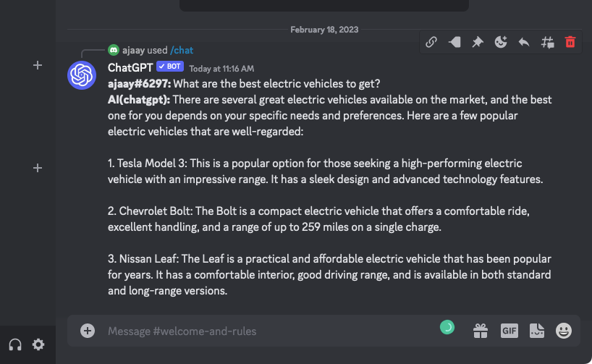Image resolution: width=592 pixels, height=364 pixels.
Task: Click the upper plus icon in the left gutter
Action: pos(38,66)
